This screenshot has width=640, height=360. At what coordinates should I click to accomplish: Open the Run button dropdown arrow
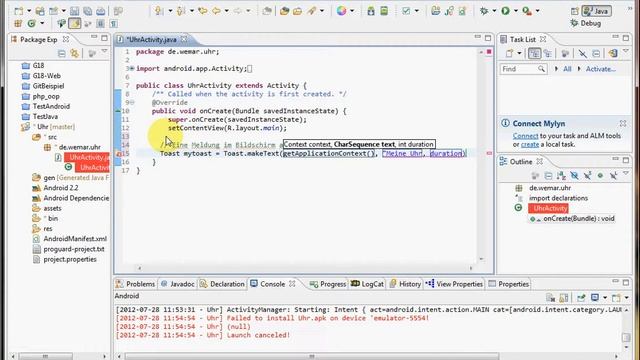(x=516, y=11)
